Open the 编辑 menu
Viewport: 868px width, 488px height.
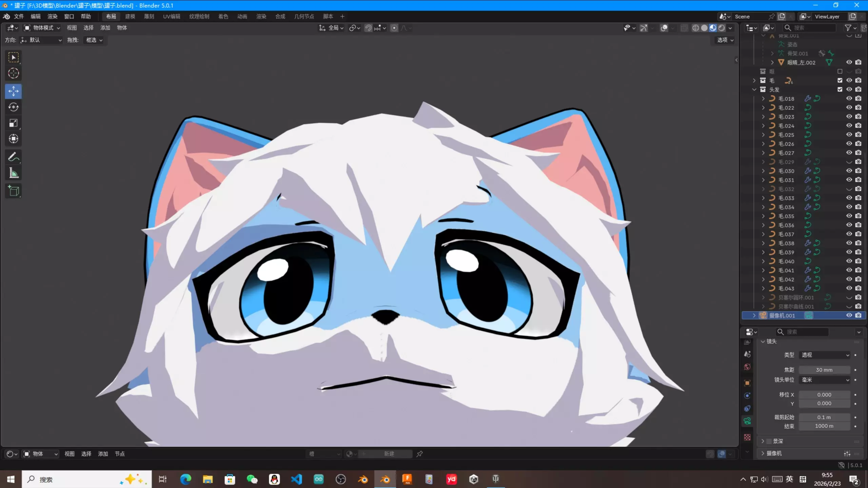35,16
